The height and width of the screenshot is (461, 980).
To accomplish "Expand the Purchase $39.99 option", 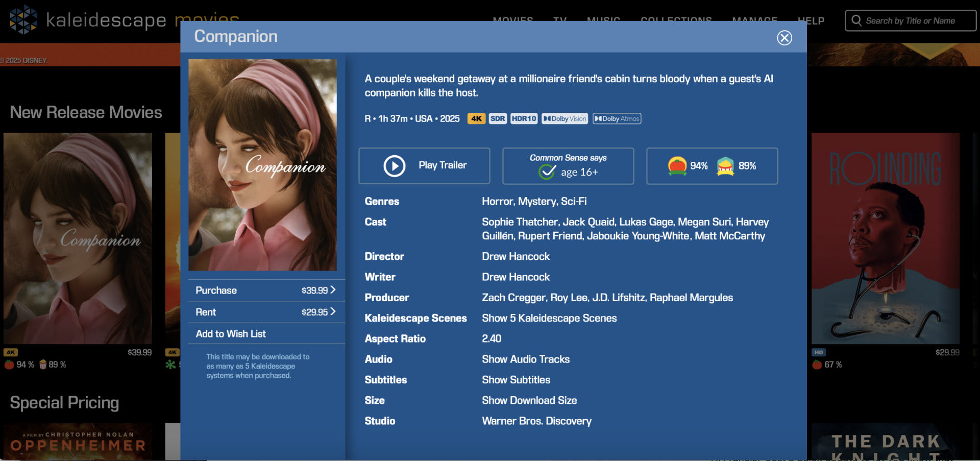I will [x=266, y=290].
